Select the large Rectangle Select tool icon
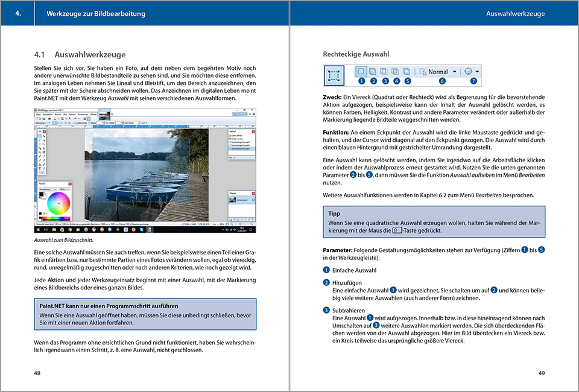The width and height of the screenshot is (579, 392). point(334,75)
